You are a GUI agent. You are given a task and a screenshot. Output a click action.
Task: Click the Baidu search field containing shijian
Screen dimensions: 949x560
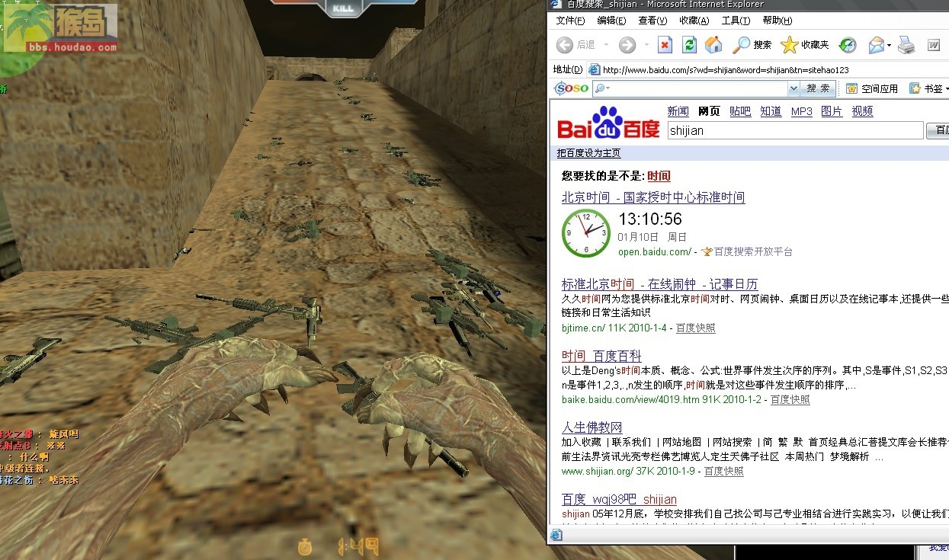(795, 131)
